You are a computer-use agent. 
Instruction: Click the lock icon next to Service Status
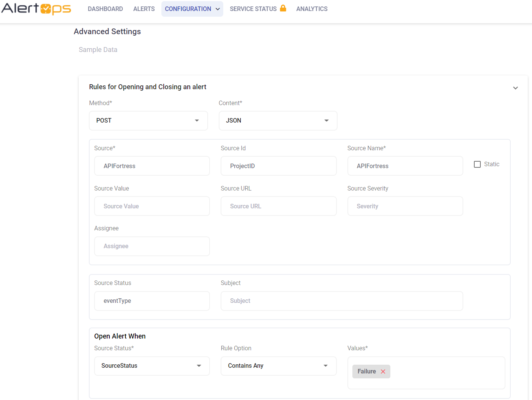pyautogui.click(x=283, y=8)
